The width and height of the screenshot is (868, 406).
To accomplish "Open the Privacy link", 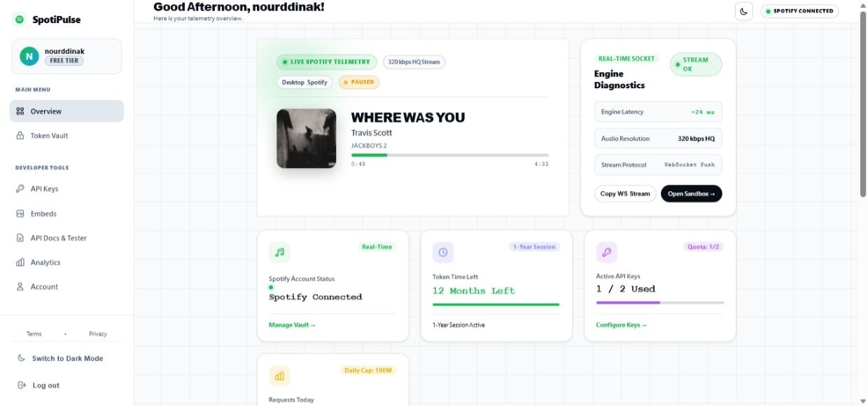I will [98, 334].
